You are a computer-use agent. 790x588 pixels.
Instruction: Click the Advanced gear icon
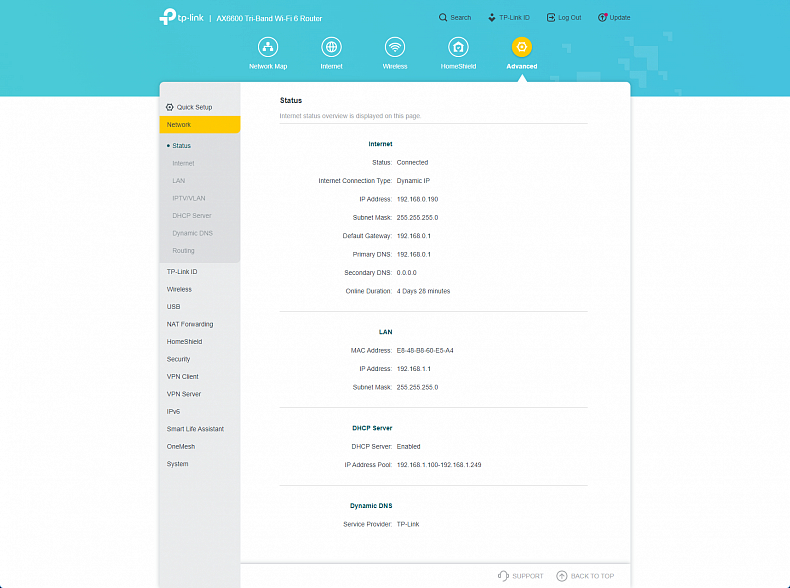pos(522,48)
